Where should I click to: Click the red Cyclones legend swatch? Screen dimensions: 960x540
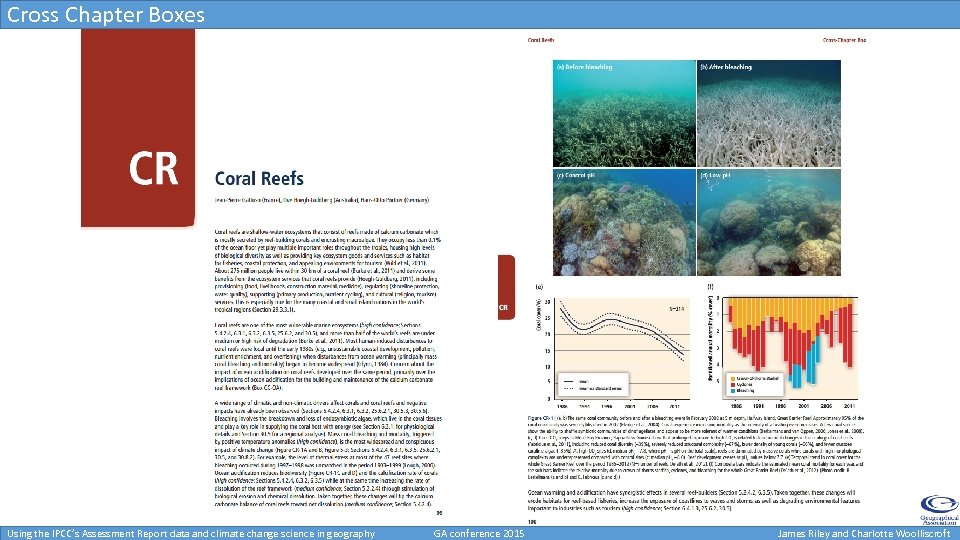733,384
